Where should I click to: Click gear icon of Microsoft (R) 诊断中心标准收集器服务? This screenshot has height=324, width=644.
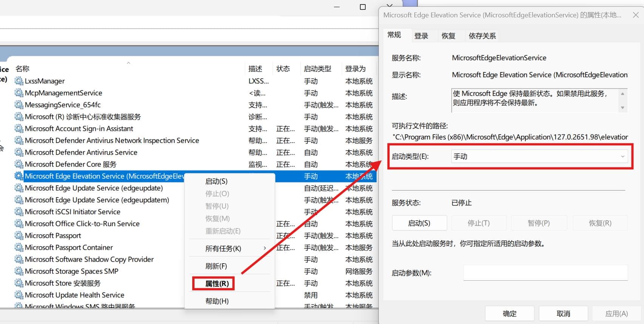tap(19, 117)
